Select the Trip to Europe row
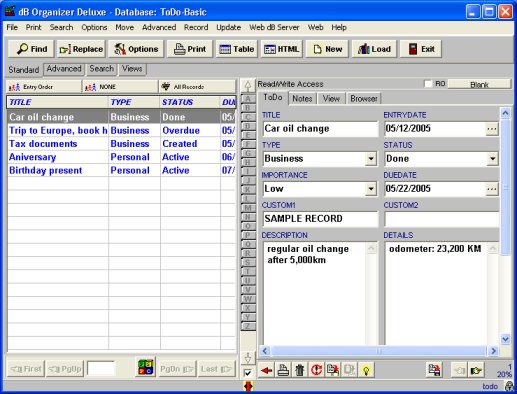Viewport: 517px width, 394px height. [x=121, y=130]
